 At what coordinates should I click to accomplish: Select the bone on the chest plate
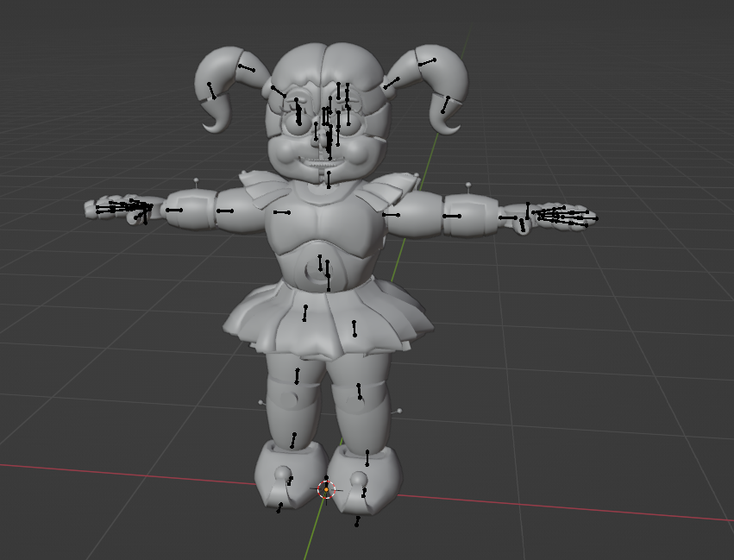(282, 212)
